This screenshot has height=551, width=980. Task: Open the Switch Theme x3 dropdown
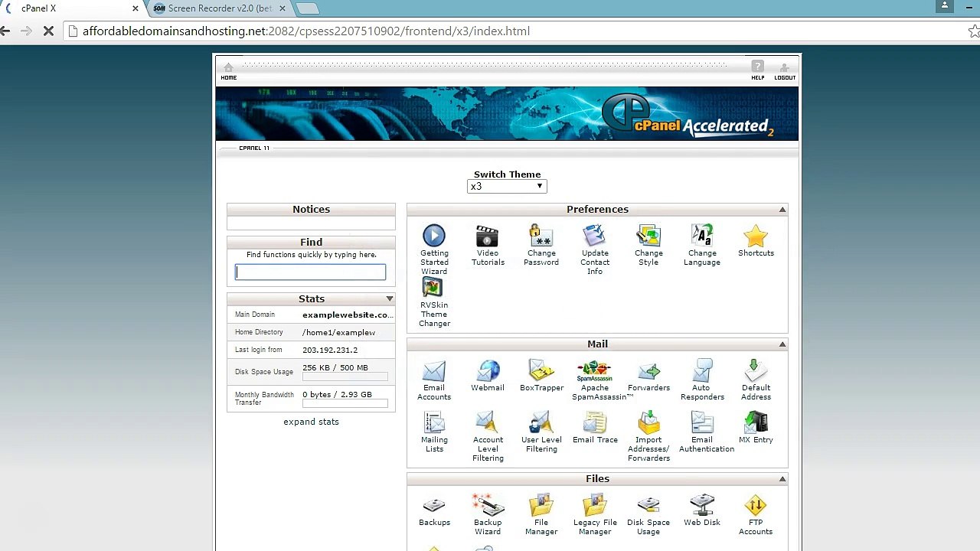507,186
